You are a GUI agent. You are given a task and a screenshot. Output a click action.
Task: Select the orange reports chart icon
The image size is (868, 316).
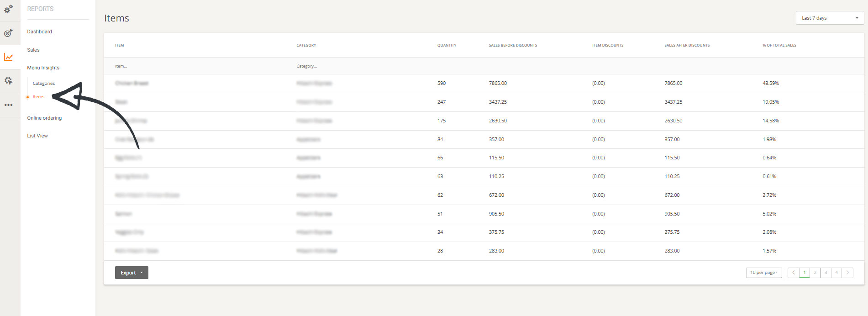tap(8, 57)
